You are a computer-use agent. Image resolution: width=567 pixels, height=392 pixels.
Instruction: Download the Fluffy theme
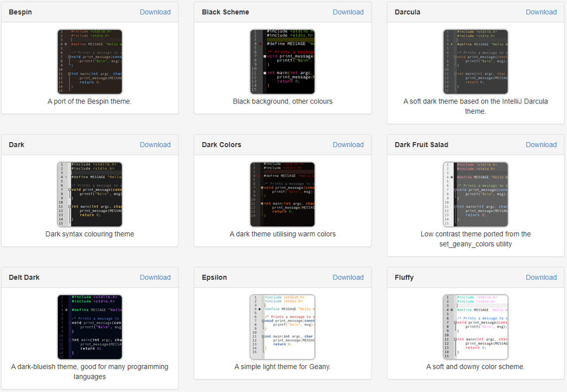pyautogui.click(x=541, y=277)
